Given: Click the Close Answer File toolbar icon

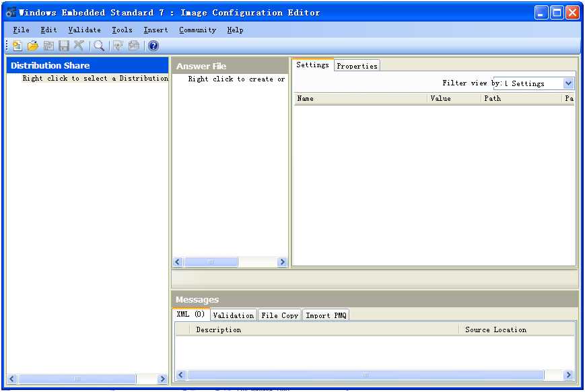Looking at the screenshot, I should pos(48,46).
